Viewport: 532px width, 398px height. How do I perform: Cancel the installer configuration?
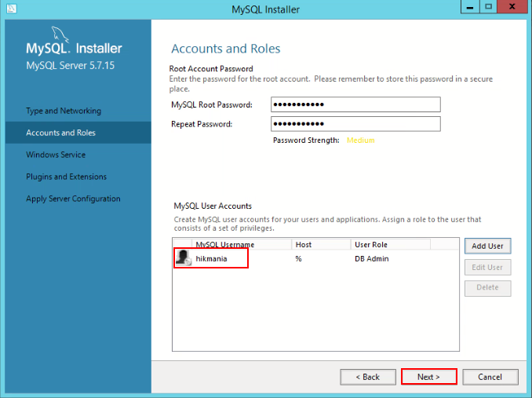490,377
